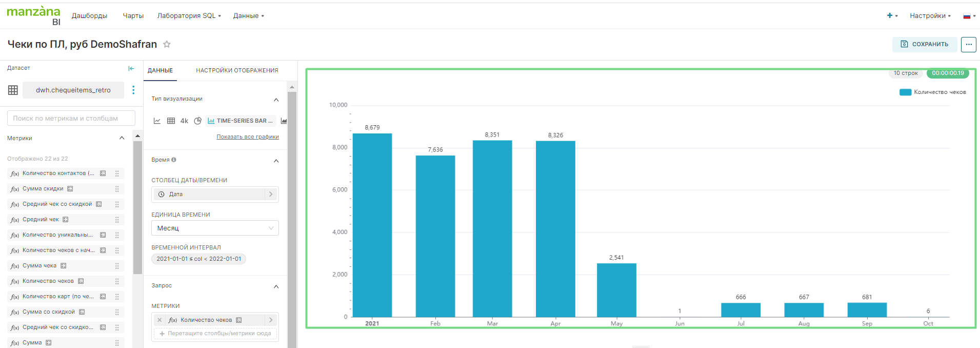Open the three-dot menu beside Сохранить
This screenshot has height=348, width=980.
(968, 45)
